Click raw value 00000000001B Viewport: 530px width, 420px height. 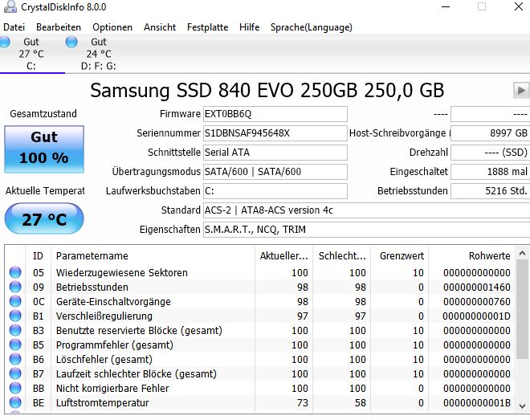[x=476, y=403]
